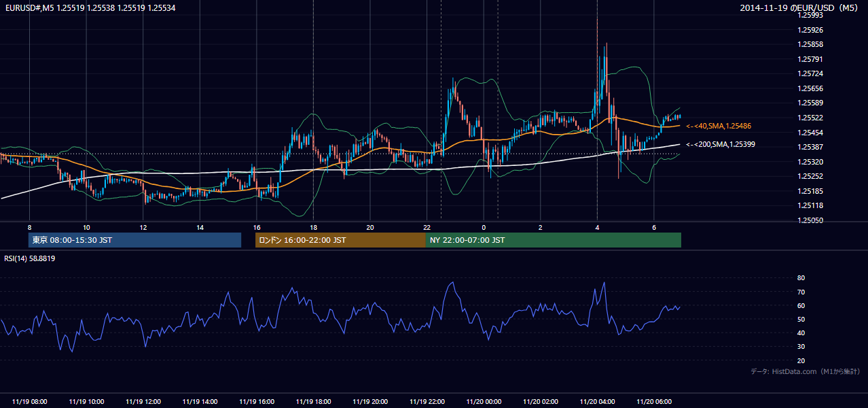This screenshot has width=868, height=408.
Task: Click RSI scale value 60
Action: (801, 305)
